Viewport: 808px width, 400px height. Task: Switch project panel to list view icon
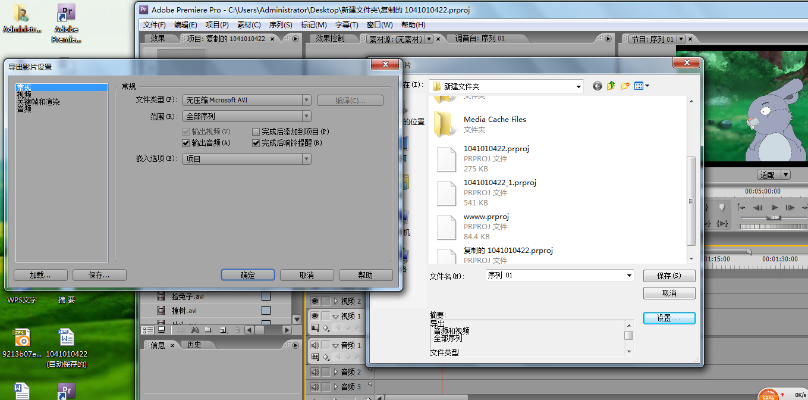[x=147, y=329]
